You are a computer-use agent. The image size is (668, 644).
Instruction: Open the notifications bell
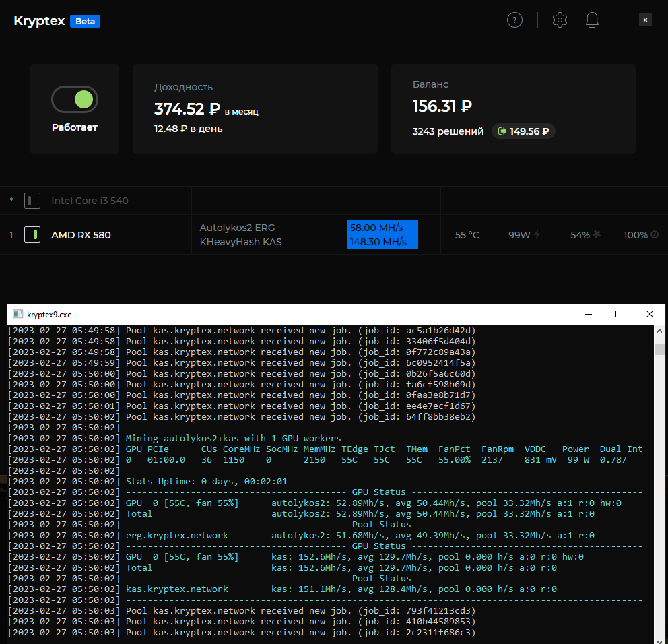(592, 20)
